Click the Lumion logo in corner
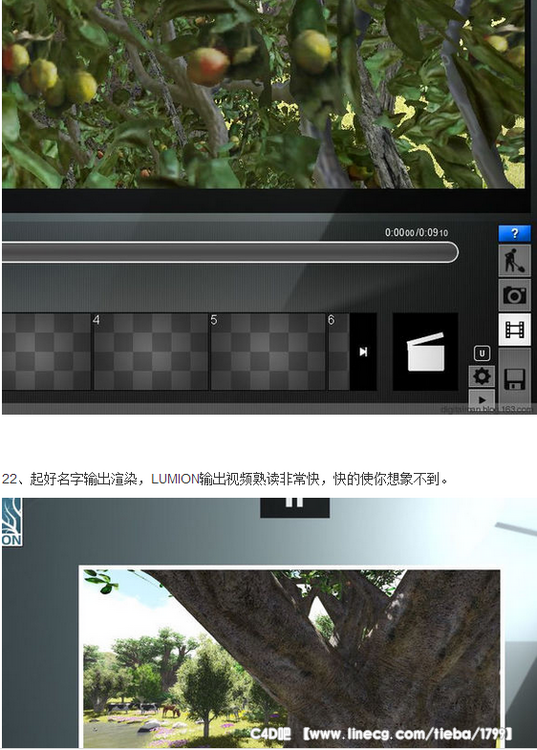 click(11, 521)
